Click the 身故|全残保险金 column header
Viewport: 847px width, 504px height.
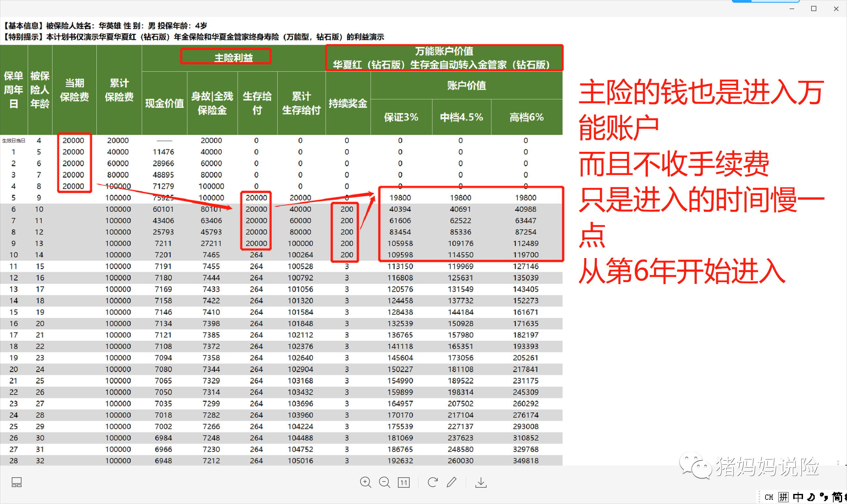point(212,103)
